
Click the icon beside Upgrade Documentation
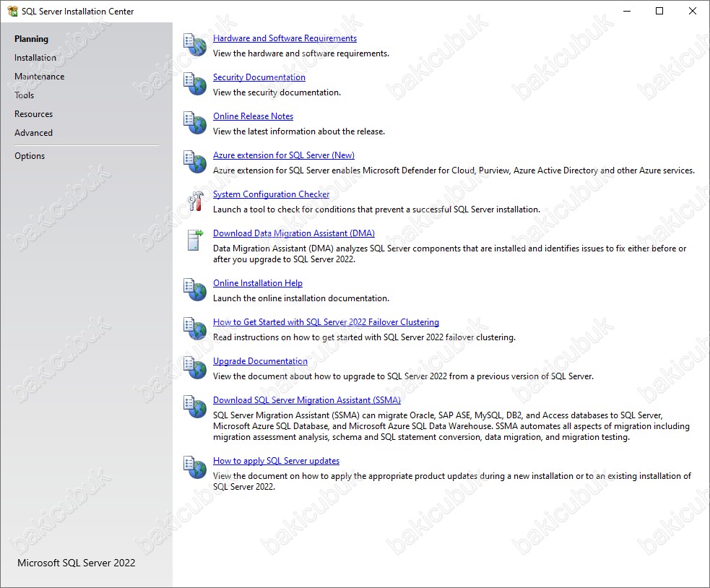click(195, 368)
